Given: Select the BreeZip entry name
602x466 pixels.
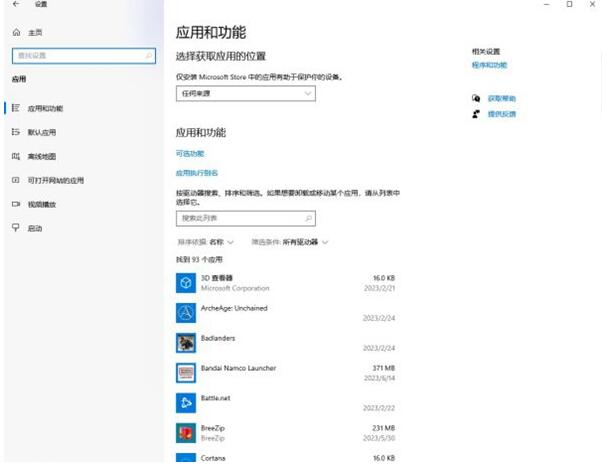Looking at the screenshot, I should click(213, 428).
